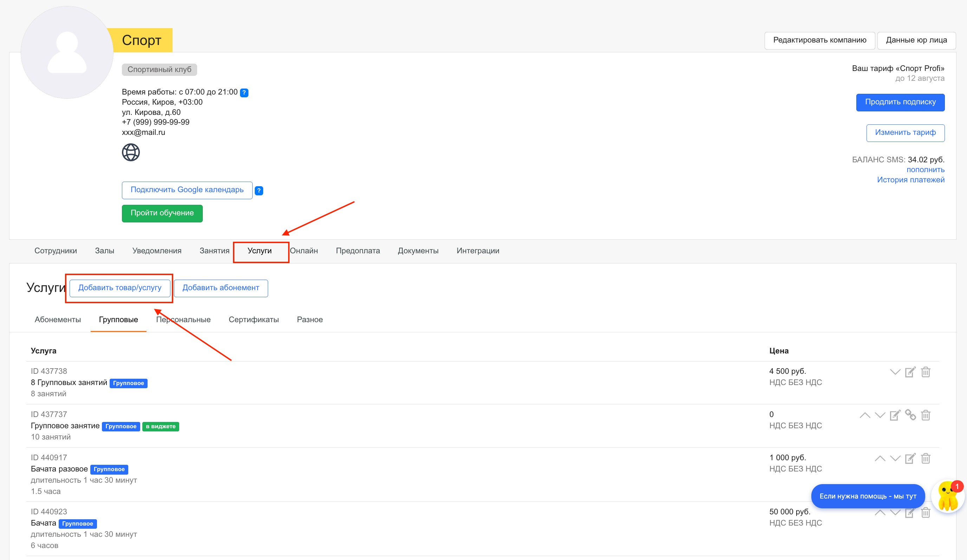
Task: Edit the 'Групповое занятие' service
Action: [x=895, y=415]
